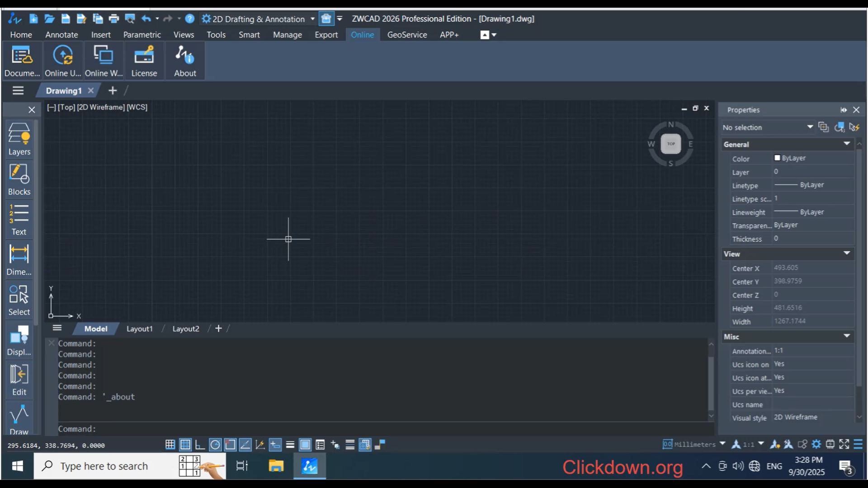The image size is (868, 488).
Task: Click the Online Update icon
Action: coord(62,60)
